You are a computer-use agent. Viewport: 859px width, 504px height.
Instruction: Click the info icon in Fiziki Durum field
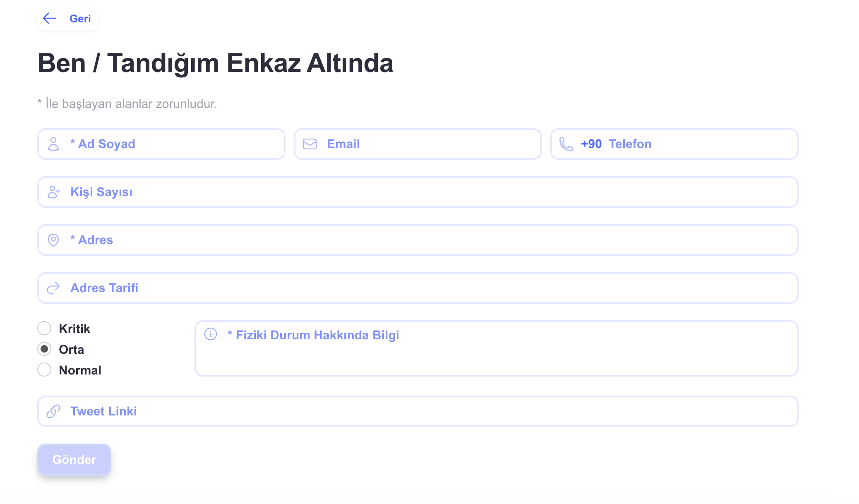pos(210,334)
